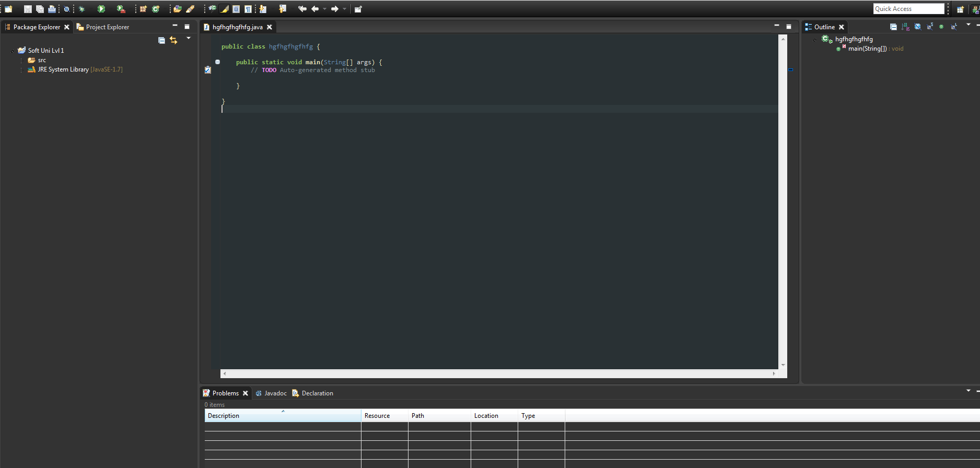Open the Javadoc tab

(271, 393)
